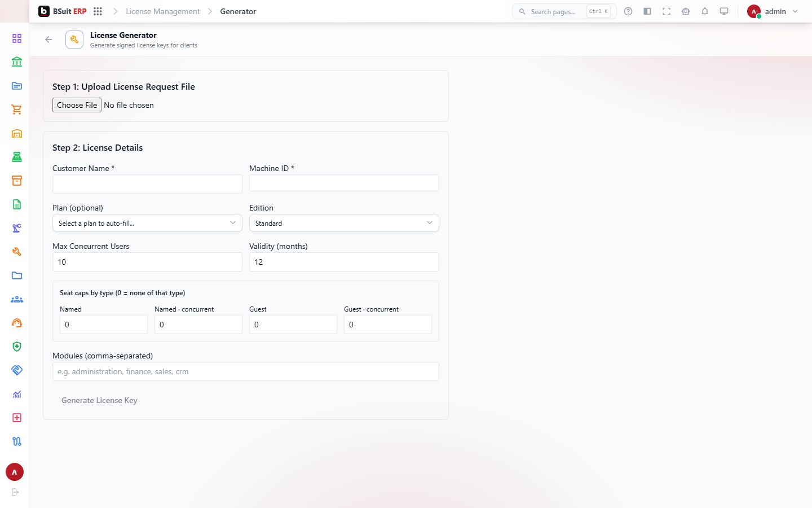This screenshot has height=508, width=812.
Task: Open the Plan select dropdown
Action: click(x=147, y=223)
